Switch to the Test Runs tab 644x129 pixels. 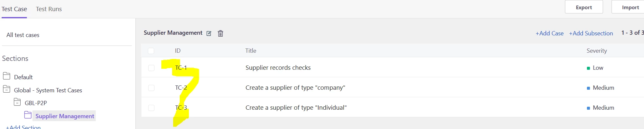[x=49, y=9]
